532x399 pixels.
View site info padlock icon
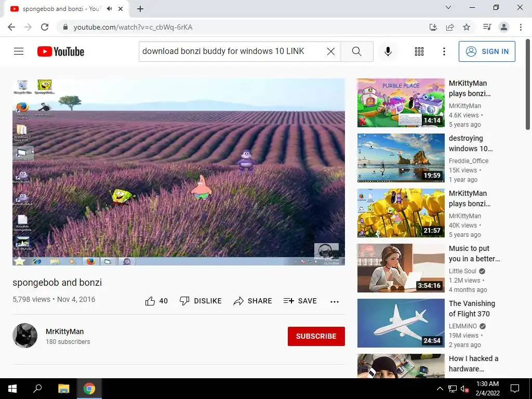click(x=65, y=27)
